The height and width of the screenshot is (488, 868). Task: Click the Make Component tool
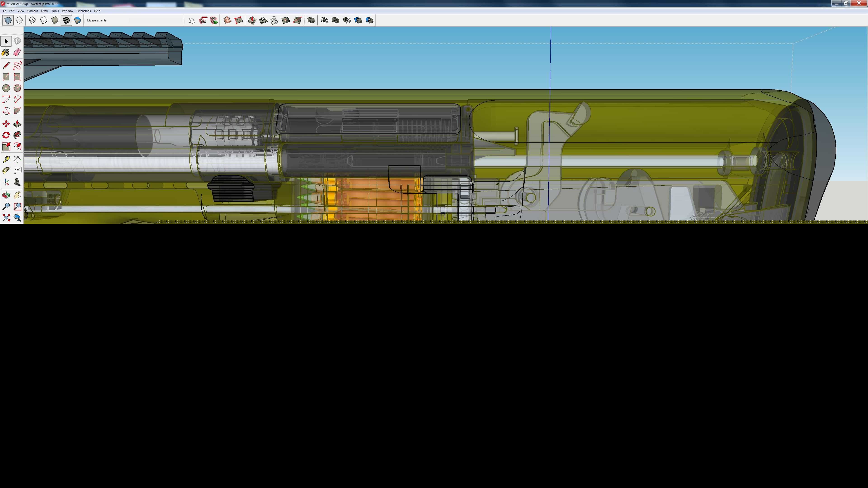pyautogui.click(x=18, y=41)
